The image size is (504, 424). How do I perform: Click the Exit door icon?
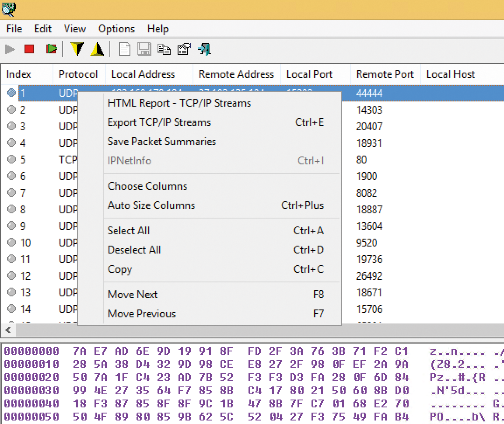click(203, 49)
